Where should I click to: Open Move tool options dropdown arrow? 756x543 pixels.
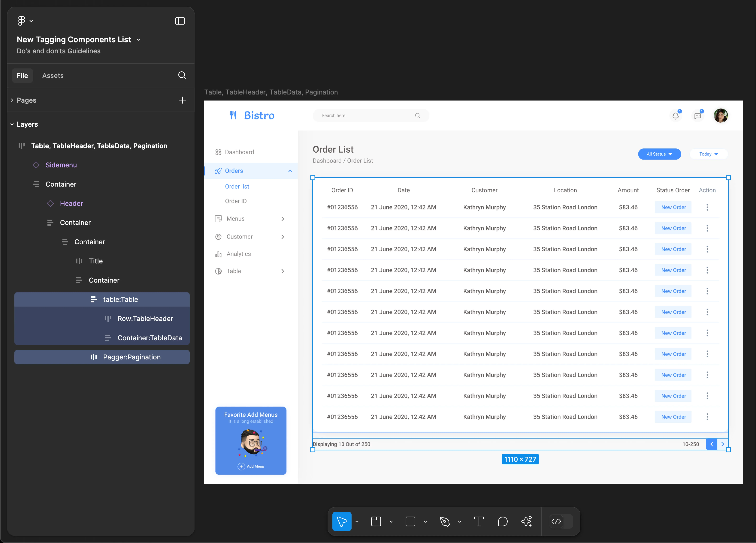coord(357,522)
